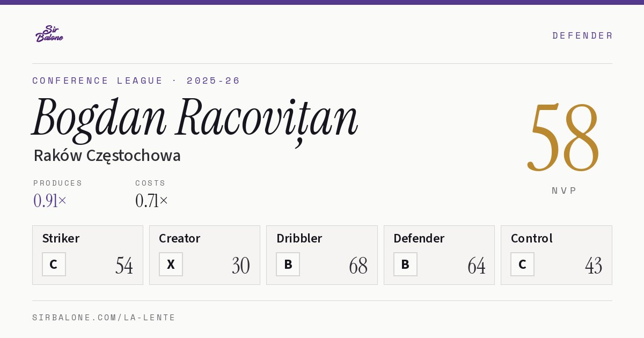The width and height of the screenshot is (644, 338).
Task: Click the X grade badge in Creator card
Action: click(x=171, y=264)
